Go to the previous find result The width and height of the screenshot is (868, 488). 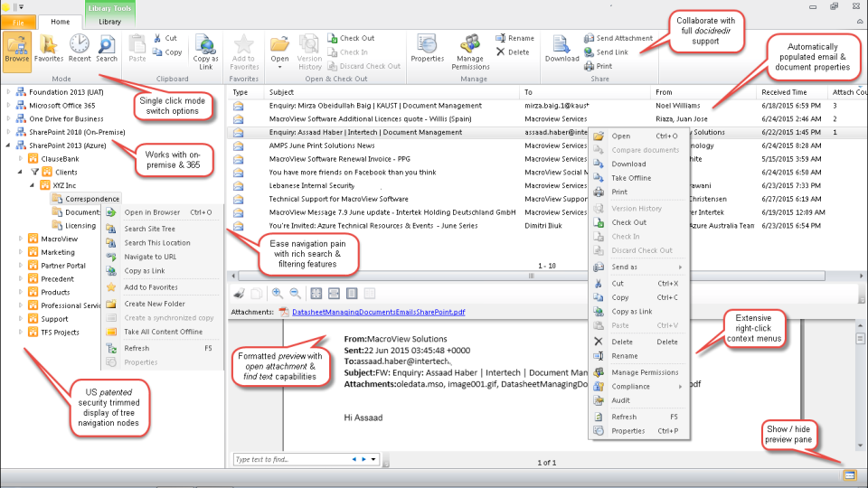354,459
